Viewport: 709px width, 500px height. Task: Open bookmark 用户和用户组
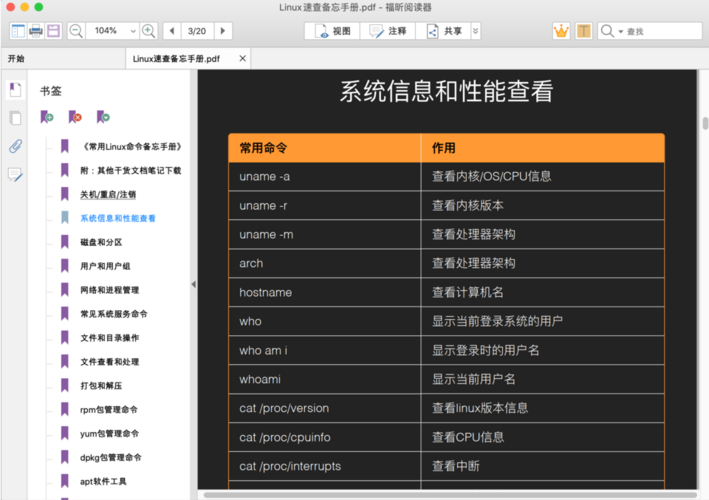[x=105, y=266]
